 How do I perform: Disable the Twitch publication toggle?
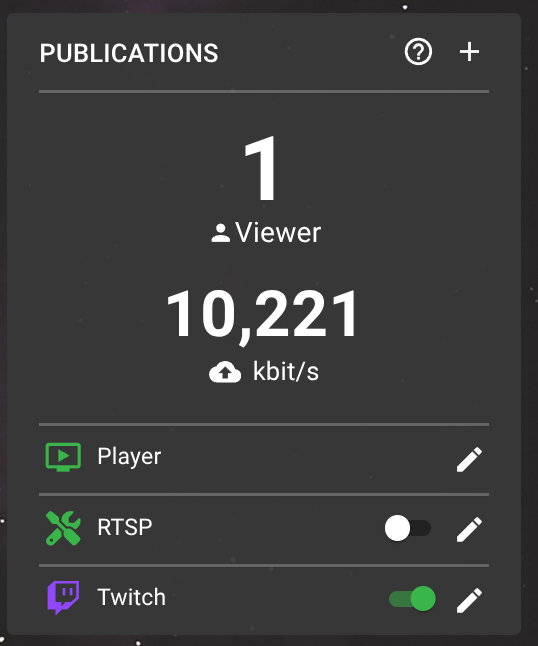[412, 599]
